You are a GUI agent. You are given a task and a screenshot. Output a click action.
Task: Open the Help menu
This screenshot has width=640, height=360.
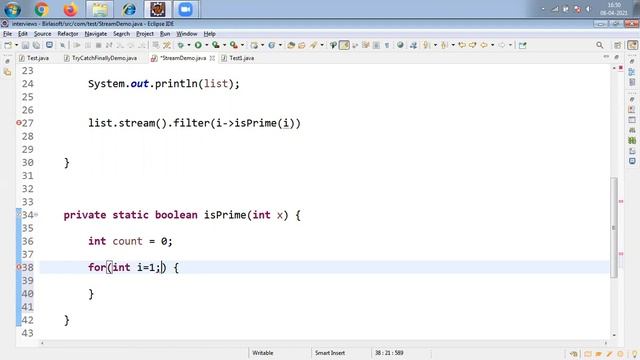[209, 34]
